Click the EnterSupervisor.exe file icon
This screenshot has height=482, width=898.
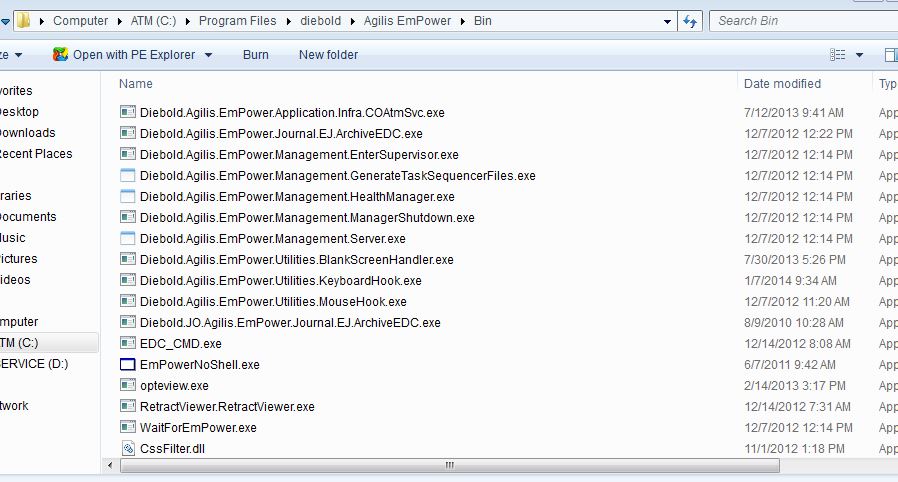[x=128, y=155]
